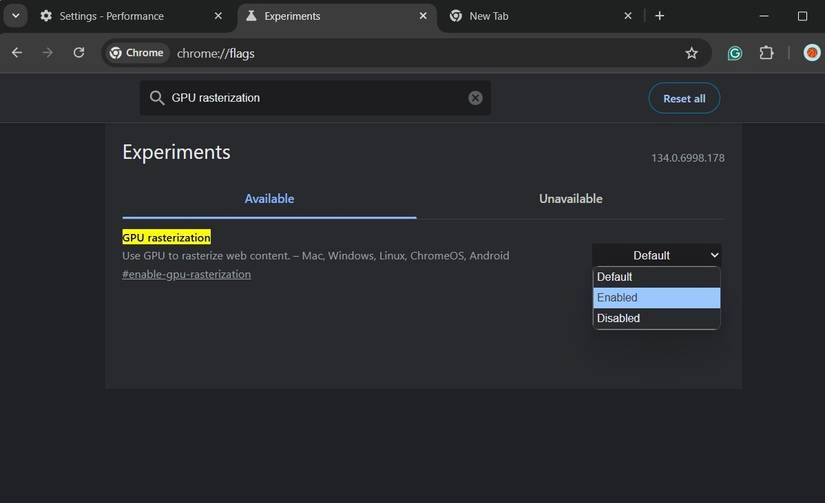The height and width of the screenshot is (503, 825).
Task: Bookmark this page with the star icon
Action: click(x=691, y=53)
